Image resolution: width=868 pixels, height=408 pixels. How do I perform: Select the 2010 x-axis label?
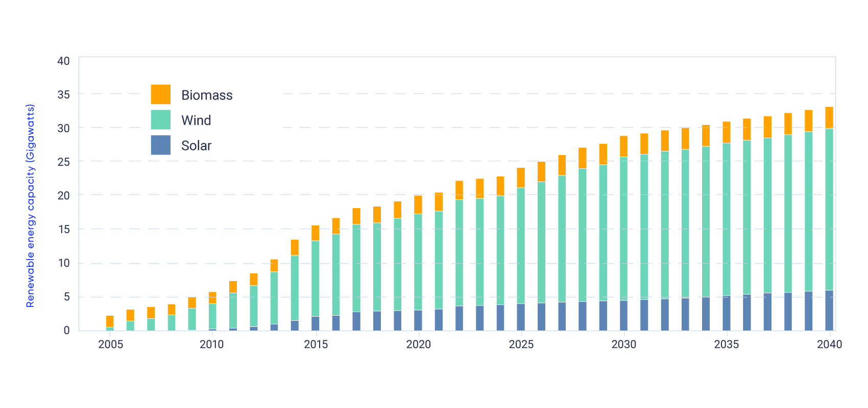(212, 344)
